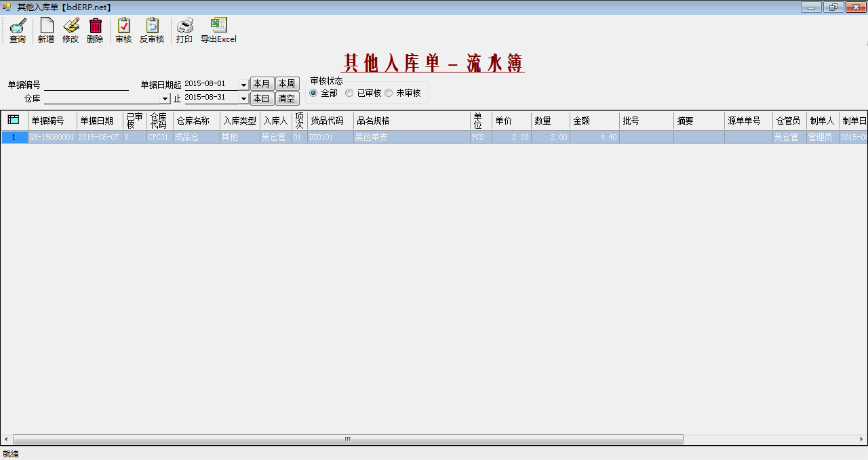Click the 删除 trash icon

(x=96, y=26)
